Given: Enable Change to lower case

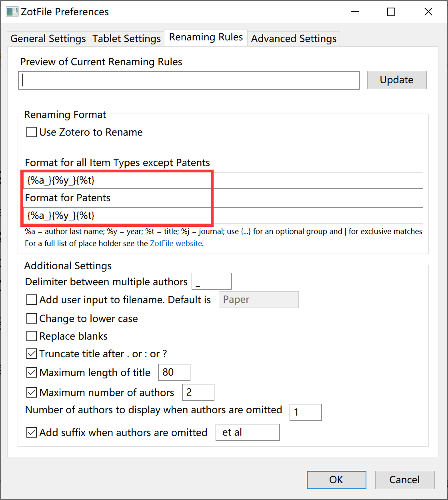Looking at the screenshot, I should (x=32, y=318).
